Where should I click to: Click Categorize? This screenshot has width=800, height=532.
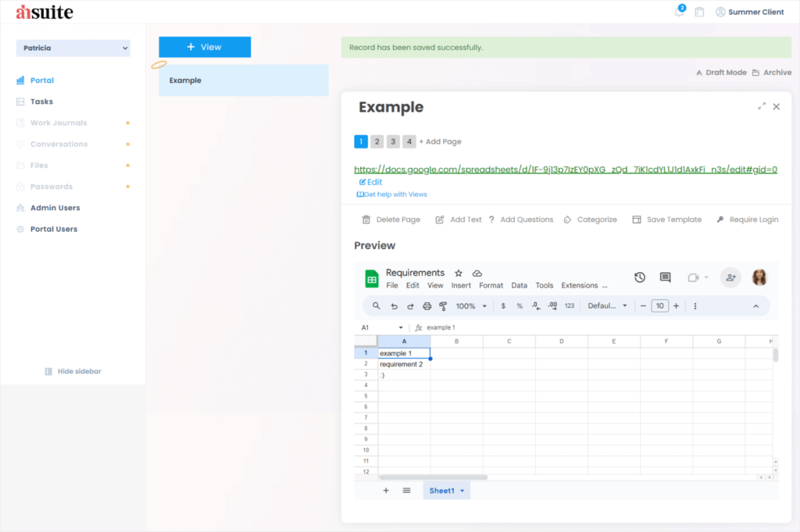click(591, 220)
